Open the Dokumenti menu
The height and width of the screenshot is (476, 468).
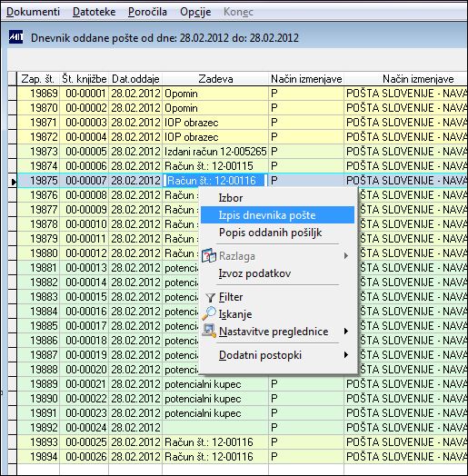[33, 12]
